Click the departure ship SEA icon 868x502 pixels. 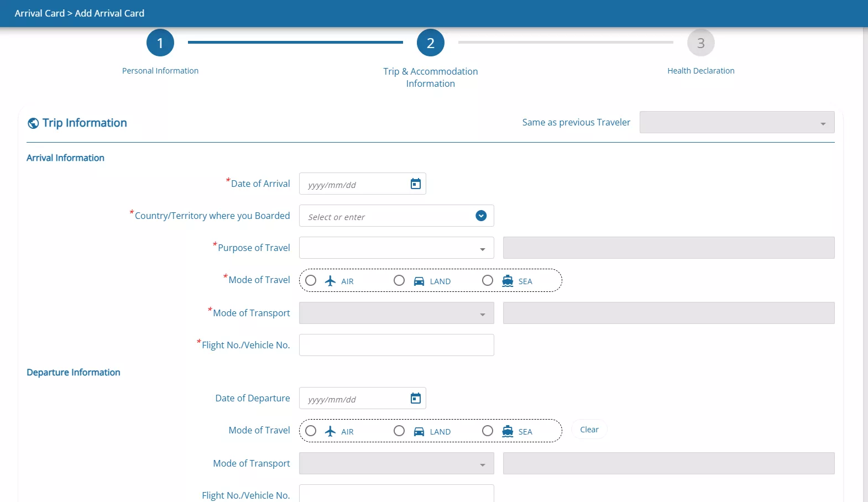point(508,431)
